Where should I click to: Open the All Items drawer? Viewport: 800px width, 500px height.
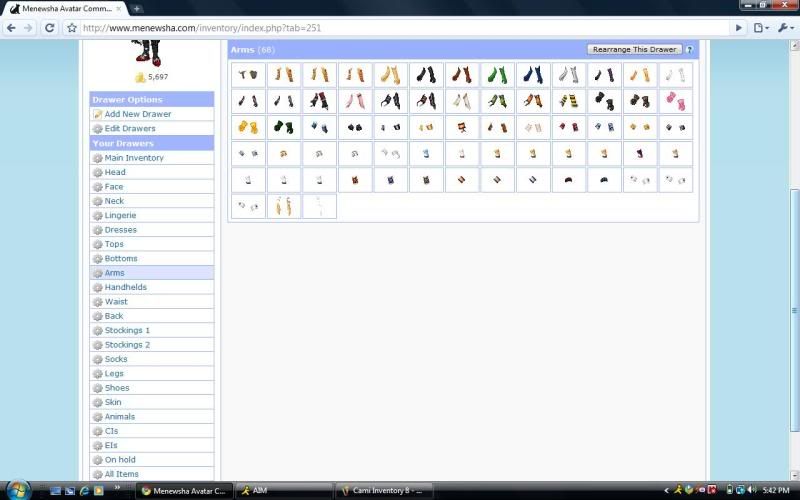(121, 474)
